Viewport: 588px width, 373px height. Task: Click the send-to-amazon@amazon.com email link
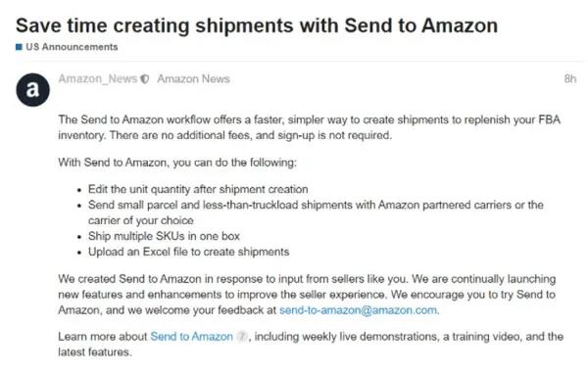[358, 310]
